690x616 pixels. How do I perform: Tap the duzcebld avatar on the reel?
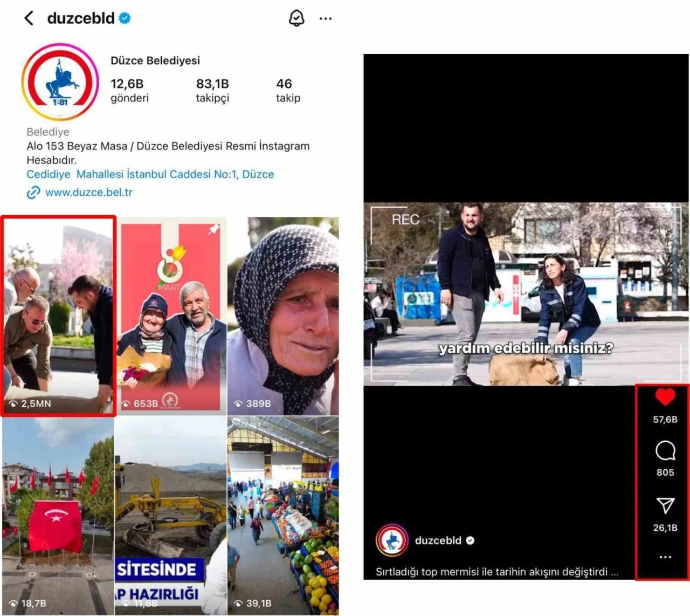[392, 540]
